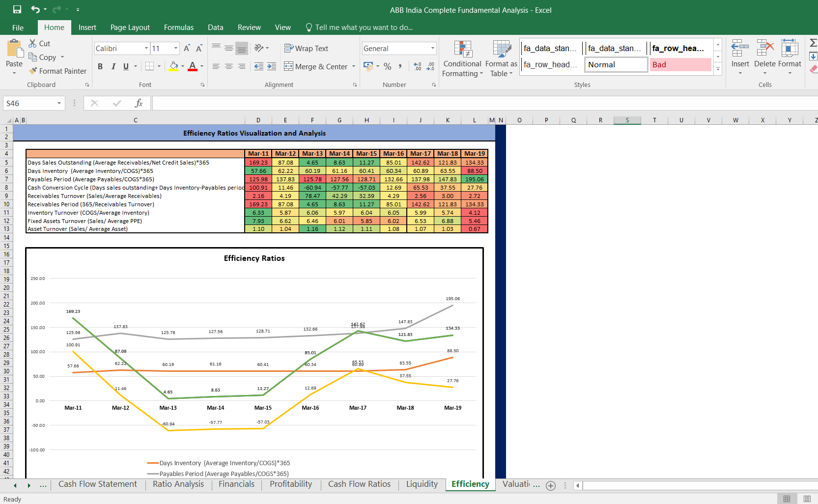Viewport: 818px width, 504px height.
Task: Apply Comma Style format
Action: point(400,66)
